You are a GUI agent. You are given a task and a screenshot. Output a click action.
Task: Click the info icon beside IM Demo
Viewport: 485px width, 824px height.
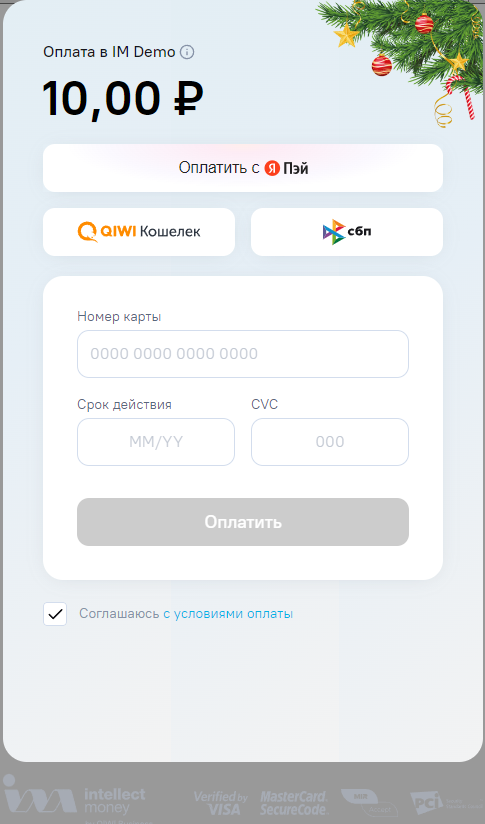coord(187,52)
